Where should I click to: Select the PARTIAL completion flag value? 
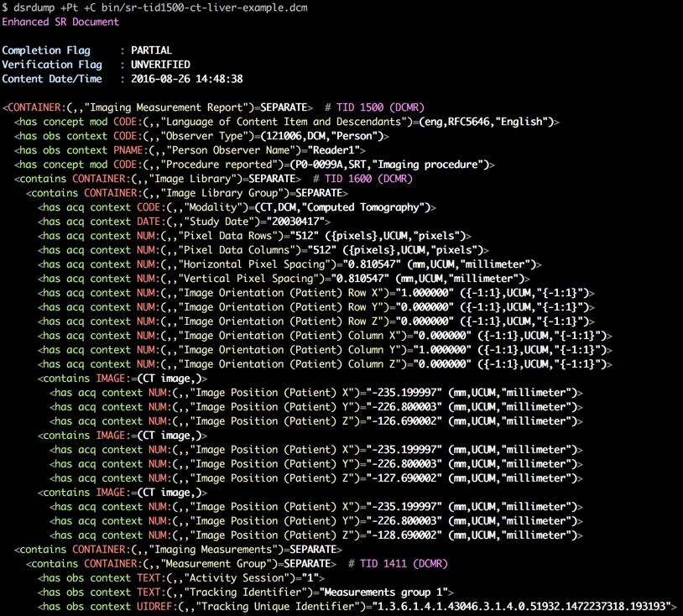tap(154, 50)
